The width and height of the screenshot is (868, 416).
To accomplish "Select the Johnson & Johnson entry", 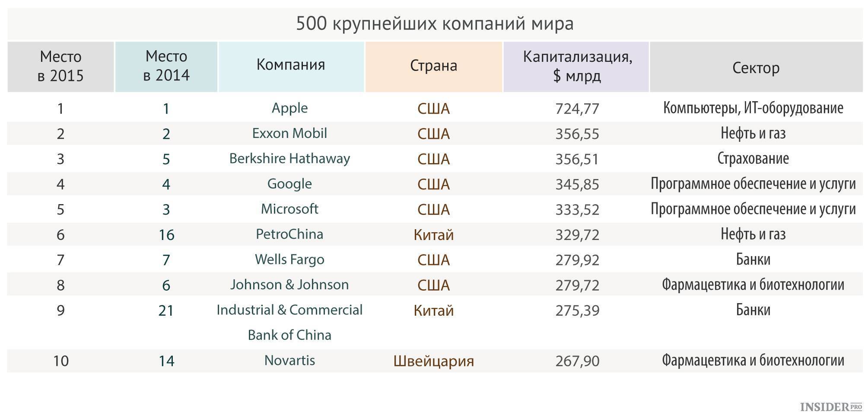I will click(x=289, y=285).
